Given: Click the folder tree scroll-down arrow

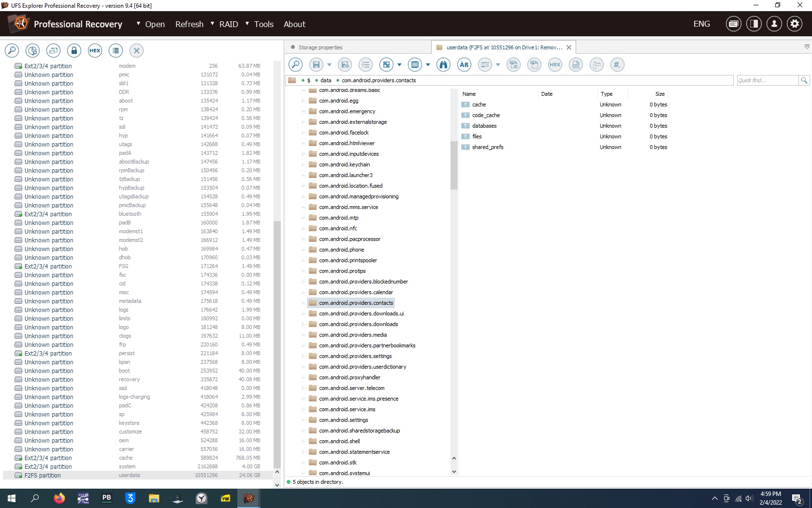Looking at the screenshot, I should [x=454, y=472].
